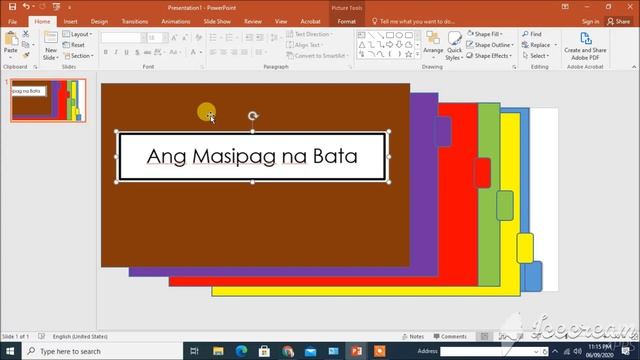Viewport: 640px width, 360px height.
Task: Click the taskbar search box
Action: pyautogui.click(x=102, y=351)
